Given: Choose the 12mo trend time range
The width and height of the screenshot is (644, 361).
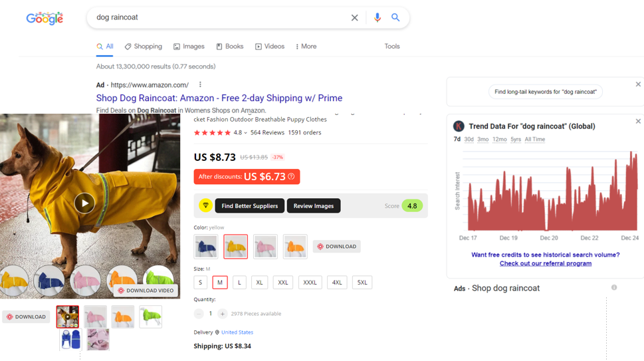Looking at the screenshot, I should [499, 140].
